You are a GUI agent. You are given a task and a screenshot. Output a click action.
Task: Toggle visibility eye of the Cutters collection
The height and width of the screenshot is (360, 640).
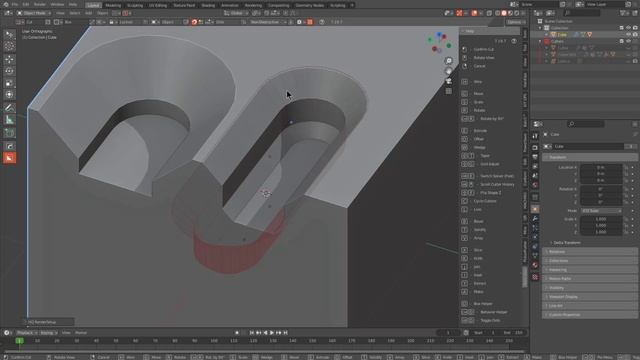click(x=629, y=41)
